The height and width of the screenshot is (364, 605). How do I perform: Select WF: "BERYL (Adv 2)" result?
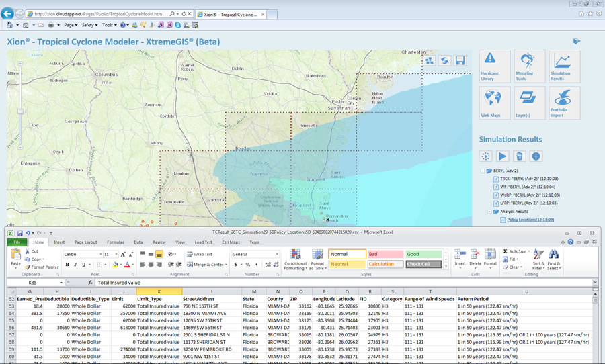pos(529,187)
